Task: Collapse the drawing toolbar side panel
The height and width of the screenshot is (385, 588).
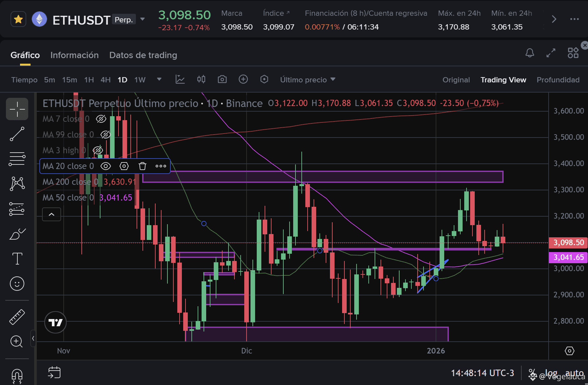Action: pyautogui.click(x=33, y=338)
